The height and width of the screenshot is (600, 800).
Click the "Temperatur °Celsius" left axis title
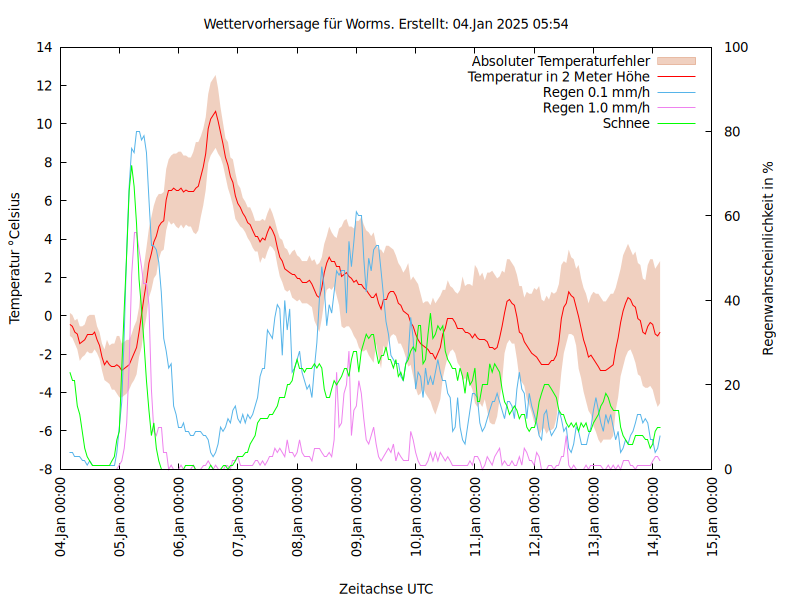[15, 257]
